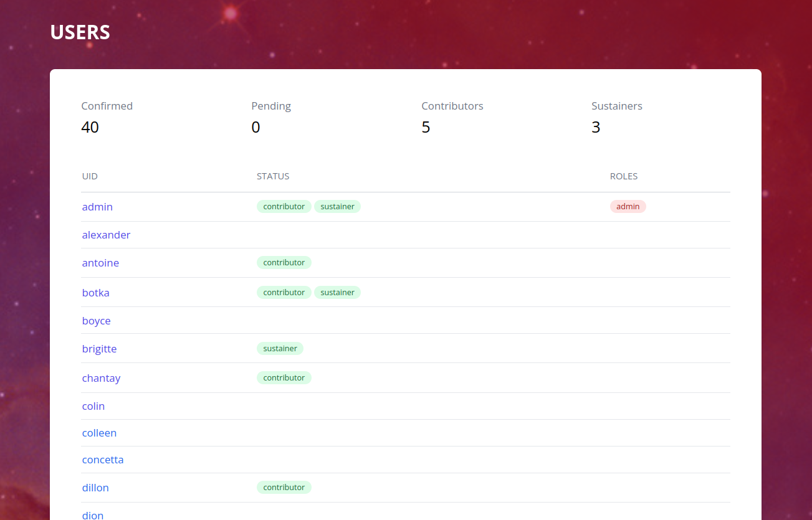Click the Contributors count statistic

pos(426,127)
